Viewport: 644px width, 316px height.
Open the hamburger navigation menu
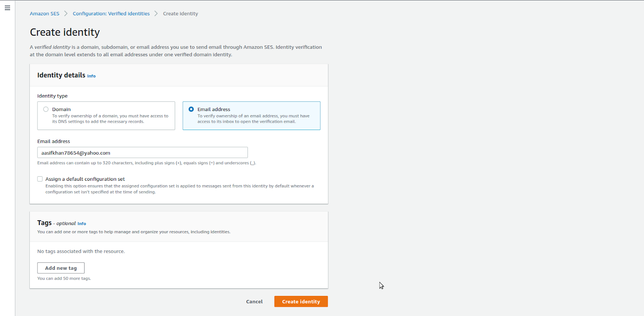7,8
